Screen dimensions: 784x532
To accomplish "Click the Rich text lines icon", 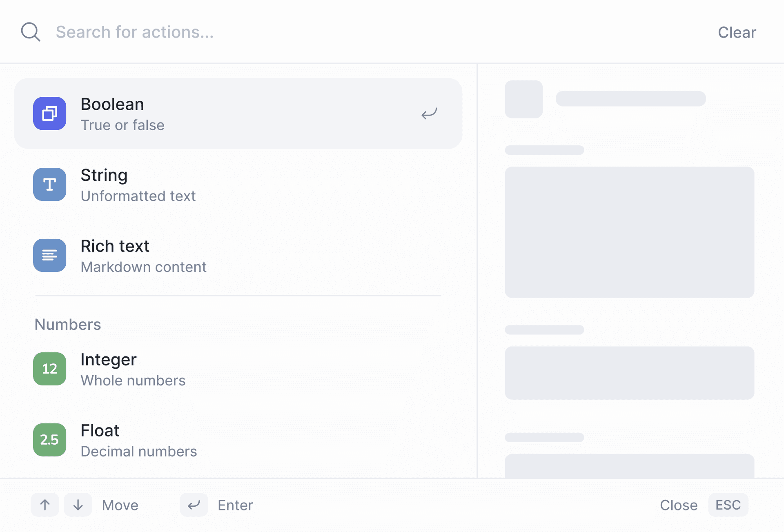I will 50,256.
